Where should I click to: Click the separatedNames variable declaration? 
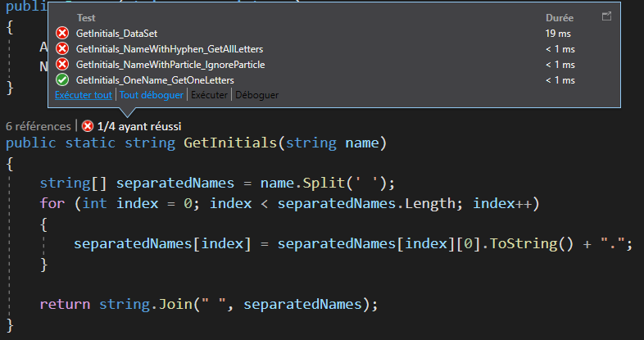click(175, 184)
